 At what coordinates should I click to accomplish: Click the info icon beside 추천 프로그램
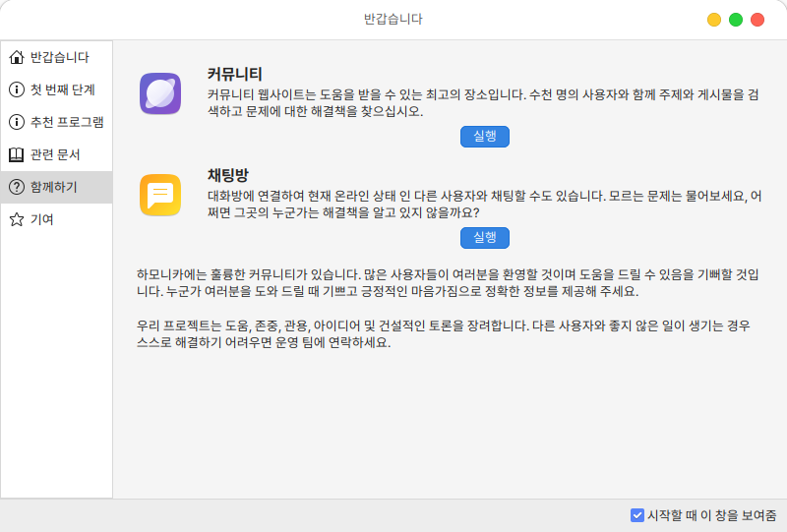17,122
